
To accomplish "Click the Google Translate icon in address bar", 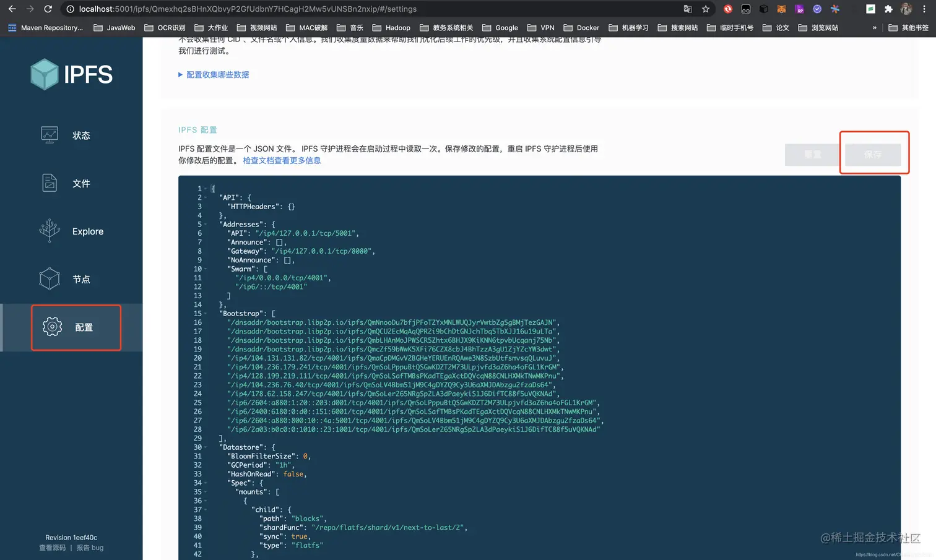I will (688, 9).
